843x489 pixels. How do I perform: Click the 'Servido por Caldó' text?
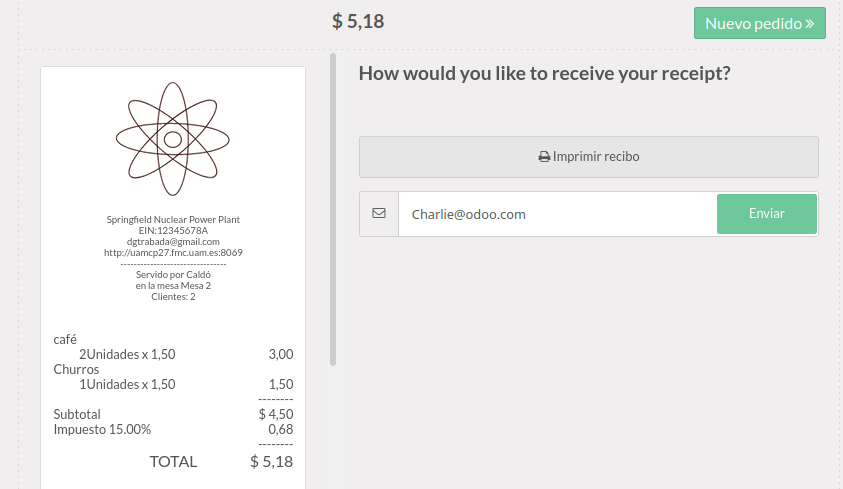173,275
